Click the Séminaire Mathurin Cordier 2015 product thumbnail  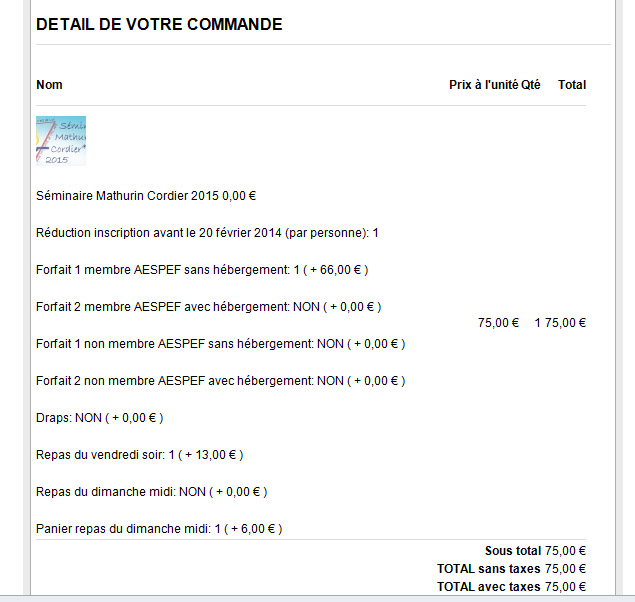point(61,141)
